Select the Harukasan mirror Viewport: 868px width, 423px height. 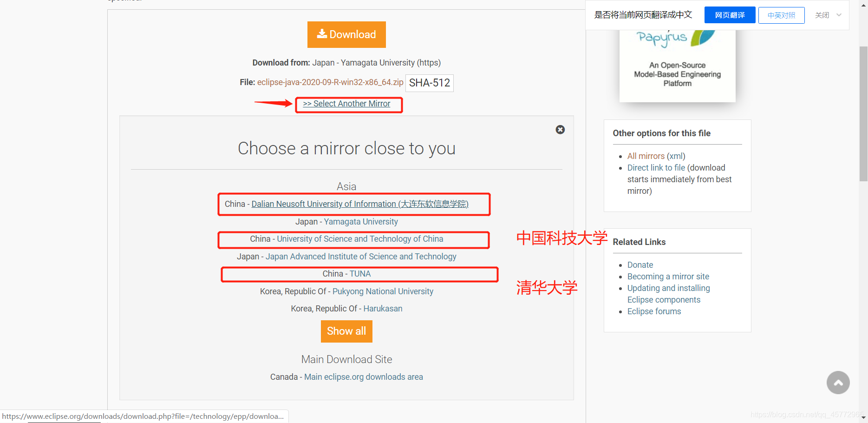[383, 309]
